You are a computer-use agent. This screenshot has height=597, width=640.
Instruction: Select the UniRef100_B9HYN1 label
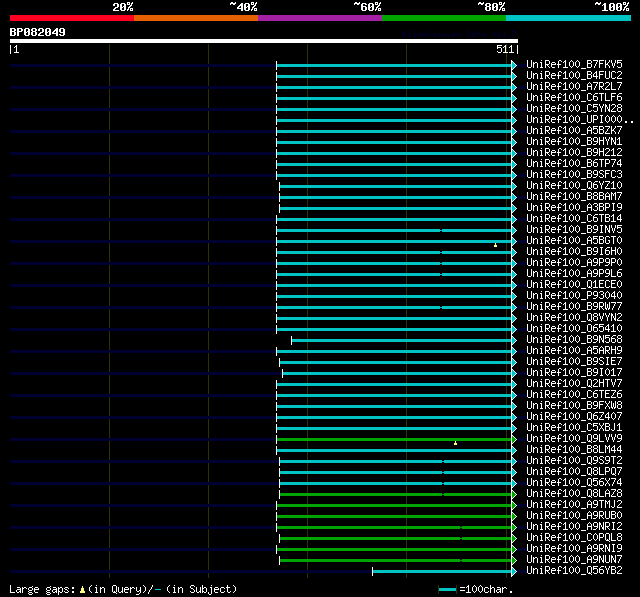[x=574, y=142]
